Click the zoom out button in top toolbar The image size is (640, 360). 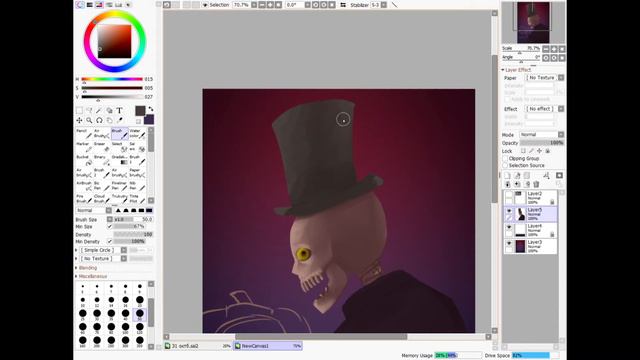click(262, 5)
